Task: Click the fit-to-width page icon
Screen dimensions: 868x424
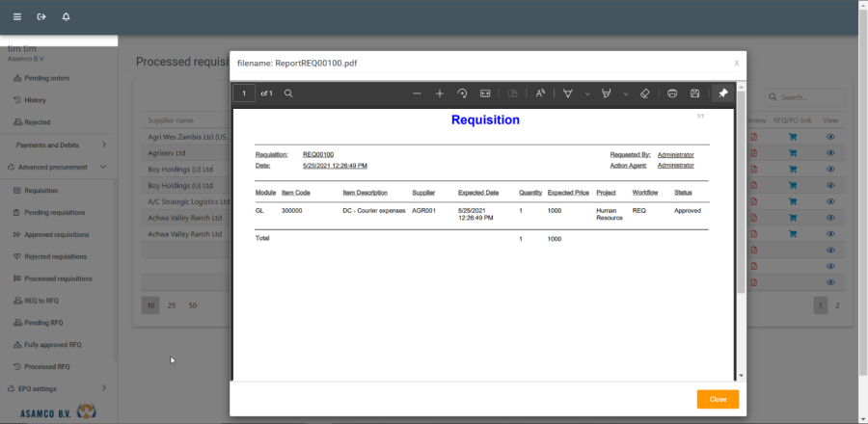Action: click(x=485, y=93)
